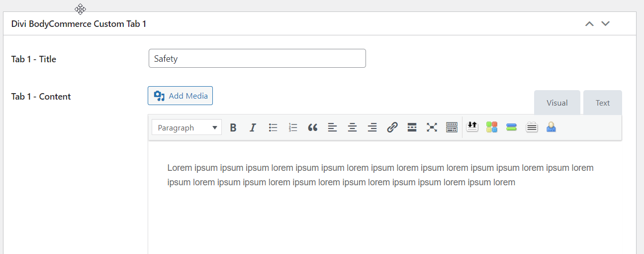Viewport: 644px width, 254px height.
Task: Center align the text
Action: tap(353, 127)
